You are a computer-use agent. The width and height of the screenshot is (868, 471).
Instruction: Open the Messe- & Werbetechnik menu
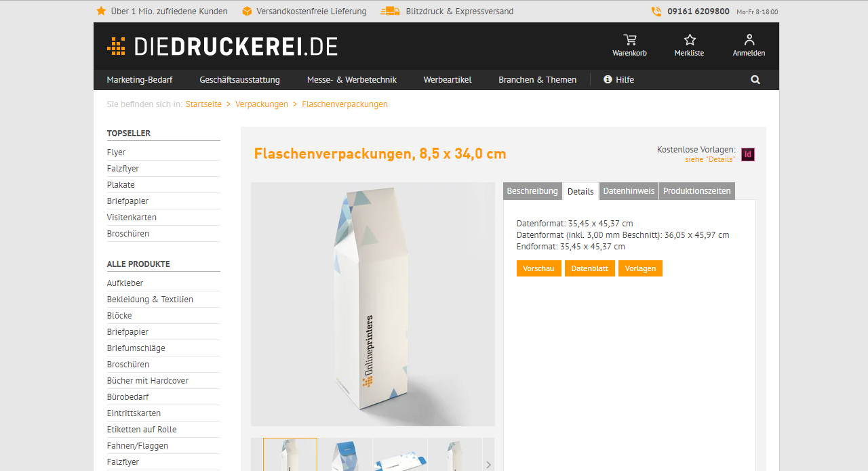click(352, 80)
